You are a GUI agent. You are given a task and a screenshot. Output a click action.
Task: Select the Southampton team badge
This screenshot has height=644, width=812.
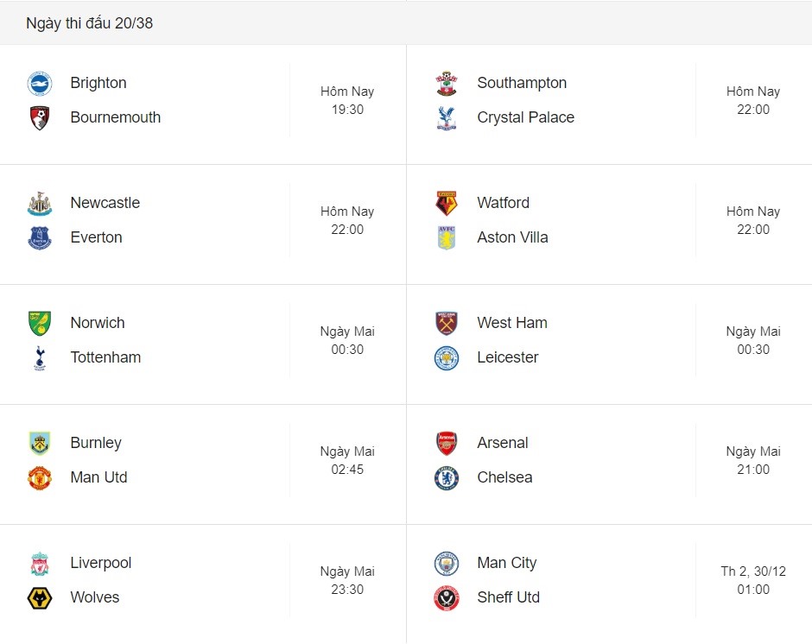[x=446, y=84]
